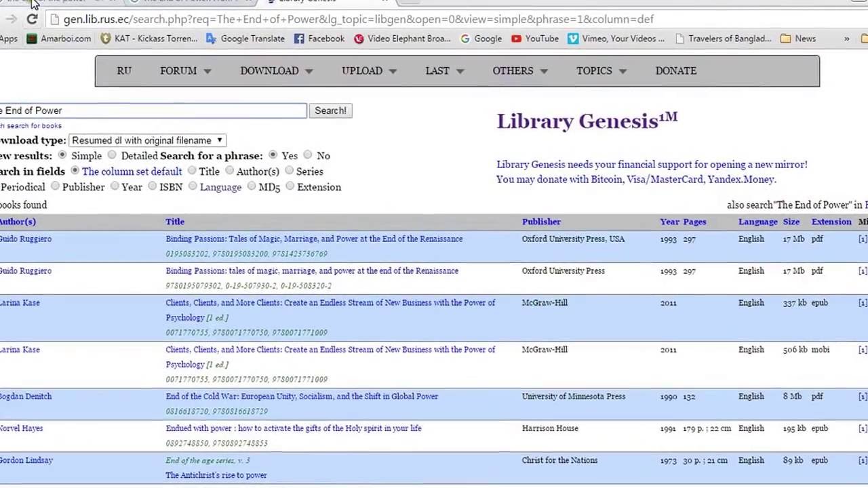868x488 pixels.
Task: Open mirror [1] for the Bogdan Denitch row
Action: point(862,396)
